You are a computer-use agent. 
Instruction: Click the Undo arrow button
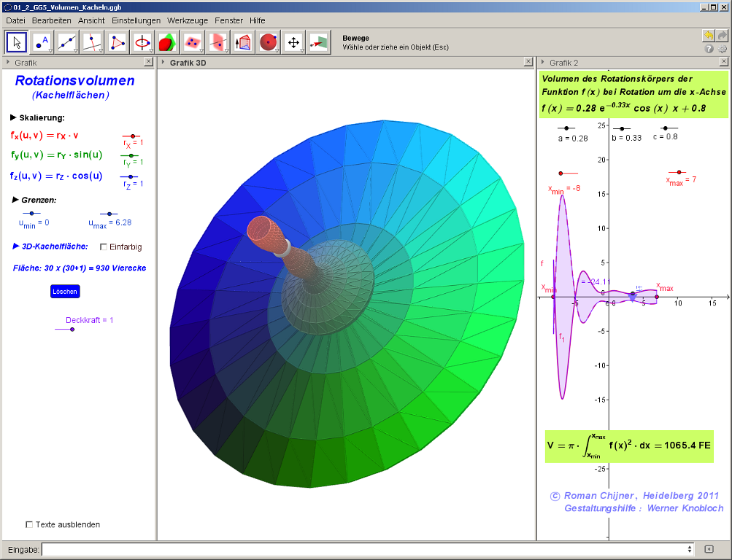click(x=708, y=35)
